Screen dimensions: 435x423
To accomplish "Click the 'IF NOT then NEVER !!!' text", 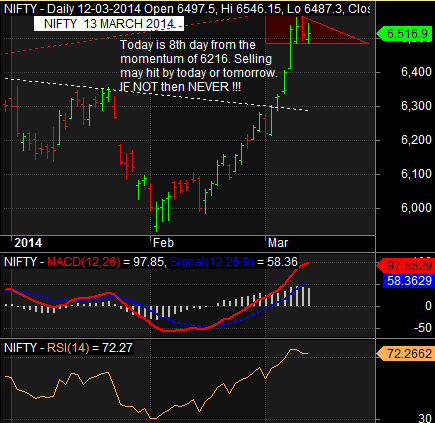I will (x=180, y=87).
